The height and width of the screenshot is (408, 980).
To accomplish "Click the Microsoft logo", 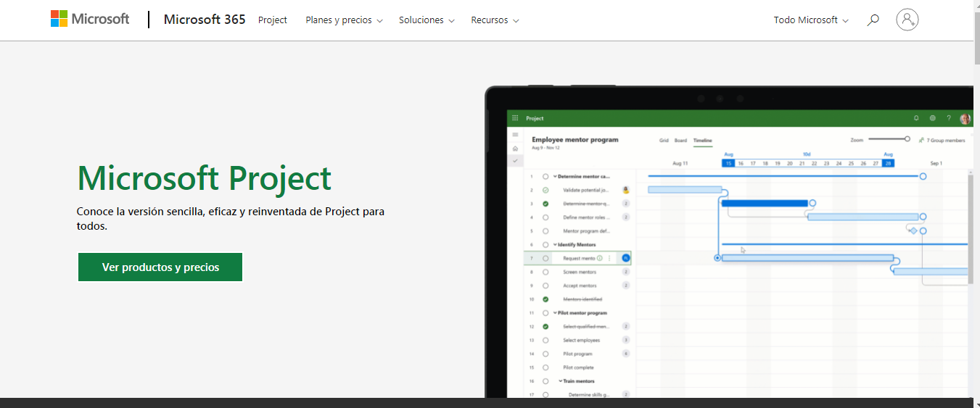I will [x=90, y=20].
